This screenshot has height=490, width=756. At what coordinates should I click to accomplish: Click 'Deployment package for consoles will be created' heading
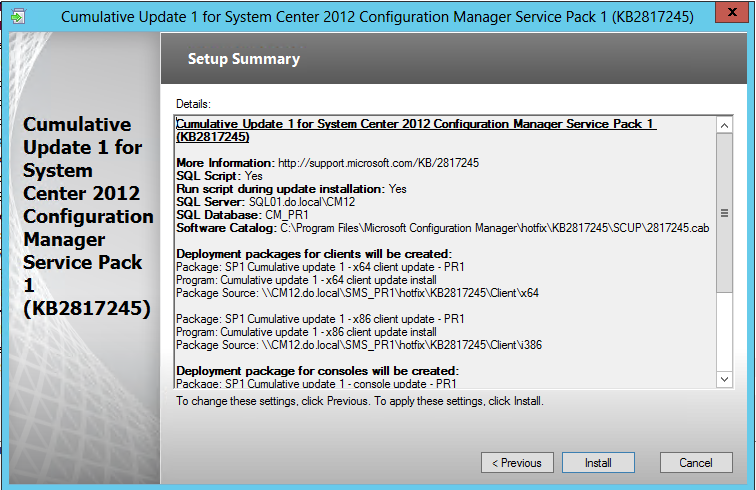[318, 371]
